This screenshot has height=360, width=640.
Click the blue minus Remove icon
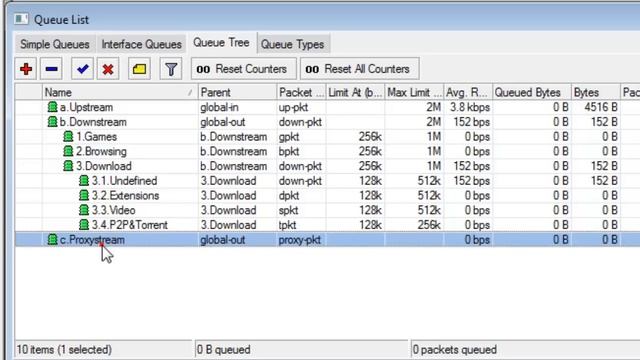point(51,69)
